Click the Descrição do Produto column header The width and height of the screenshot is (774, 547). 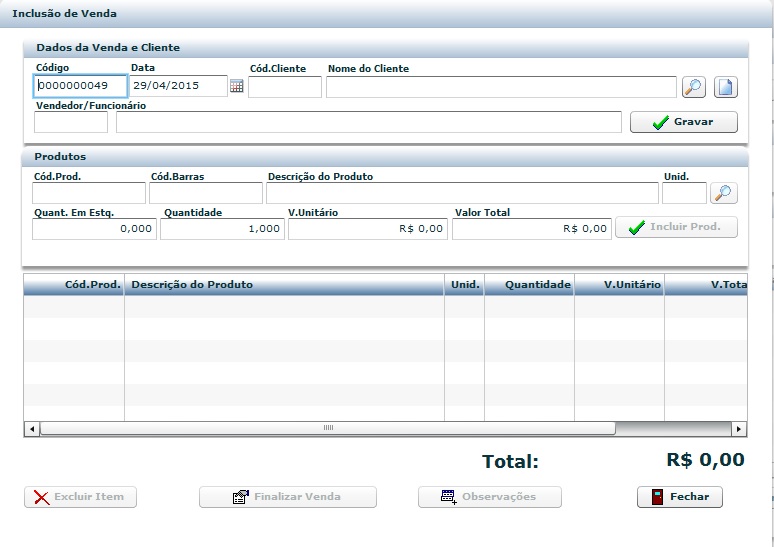(x=284, y=285)
